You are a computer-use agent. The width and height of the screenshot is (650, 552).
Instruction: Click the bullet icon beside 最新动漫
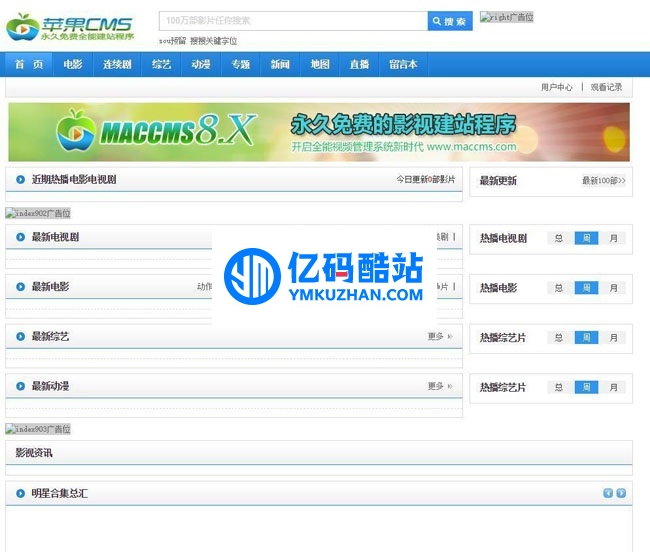[x=20, y=386]
